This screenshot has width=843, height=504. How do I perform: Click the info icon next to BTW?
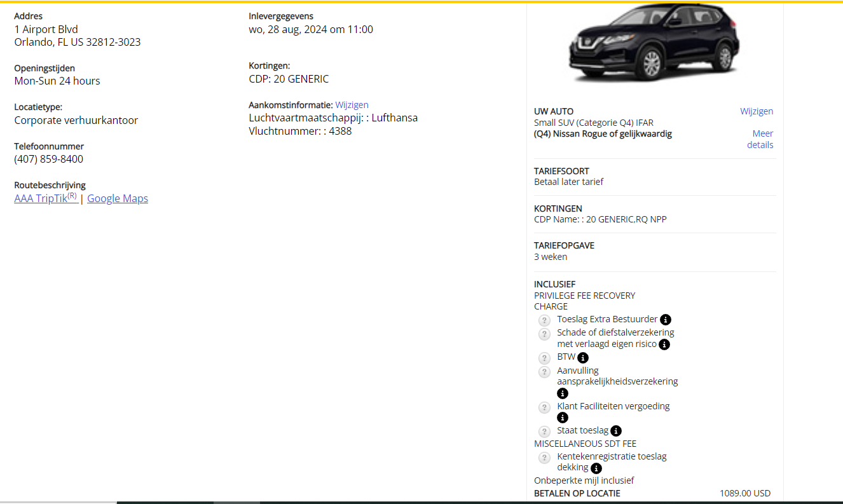(583, 358)
